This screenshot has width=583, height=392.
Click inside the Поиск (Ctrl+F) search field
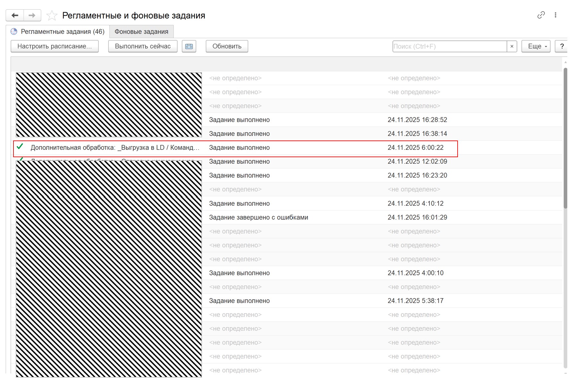tap(449, 46)
